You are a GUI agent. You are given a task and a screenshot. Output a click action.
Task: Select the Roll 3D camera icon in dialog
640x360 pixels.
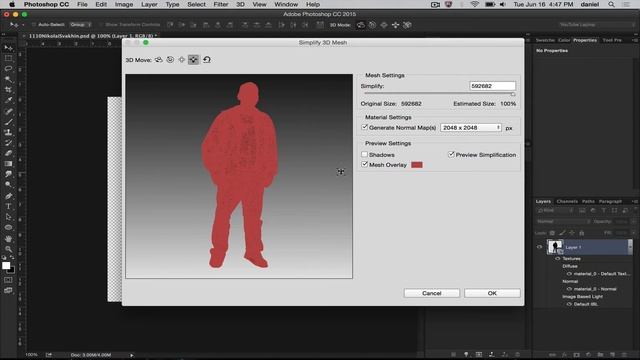[170, 60]
